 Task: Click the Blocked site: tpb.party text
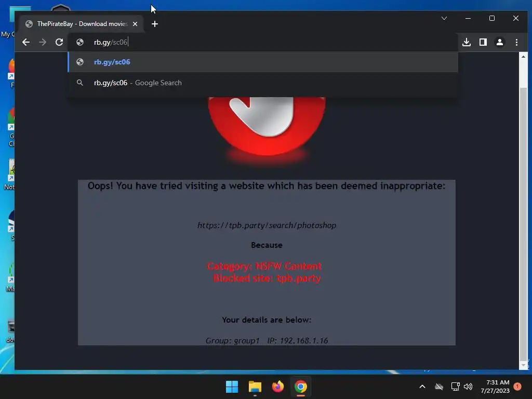point(267,278)
